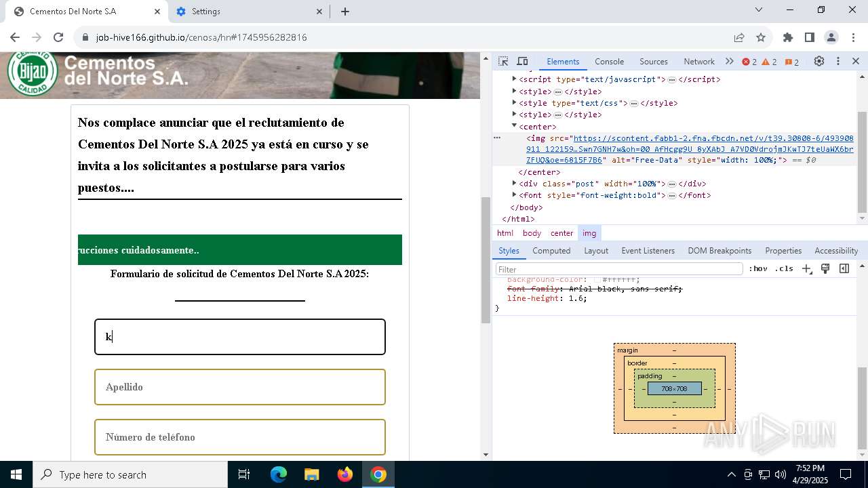Click the img breadcrumb item
Viewport: 868px width, 488px height.
(x=589, y=232)
